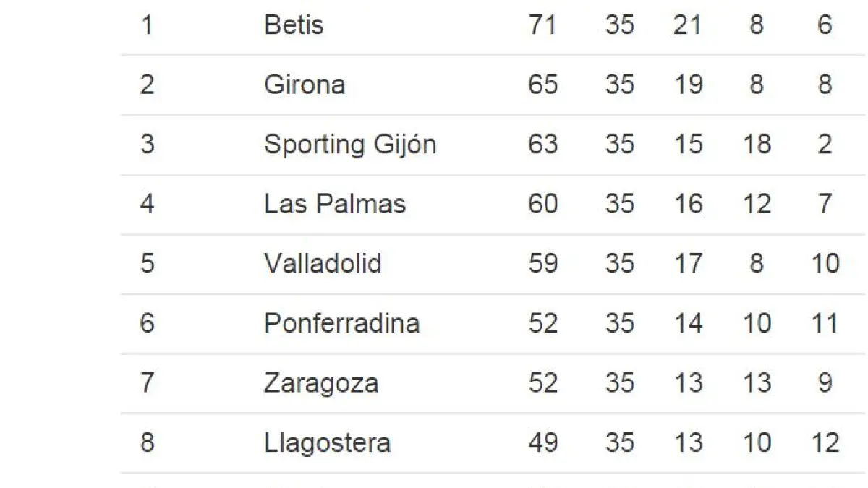868x488 pixels.
Task: Select Girona's 65 points cell
Action: (x=542, y=85)
